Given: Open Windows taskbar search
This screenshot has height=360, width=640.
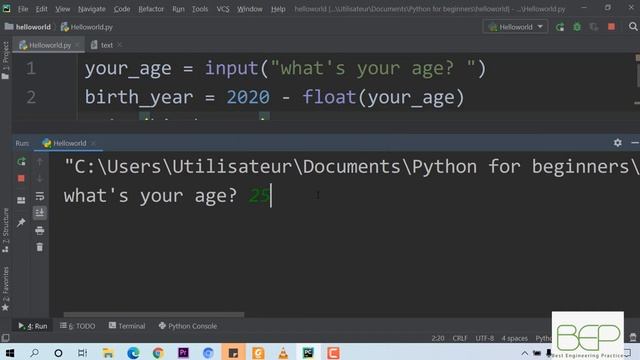Looking at the screenshot, I should click(x=34, y=353).
